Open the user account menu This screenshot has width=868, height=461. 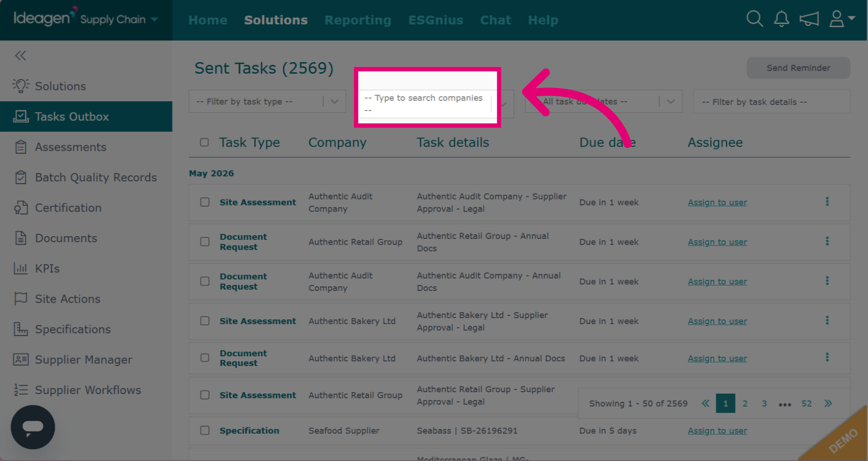[842, 19]
